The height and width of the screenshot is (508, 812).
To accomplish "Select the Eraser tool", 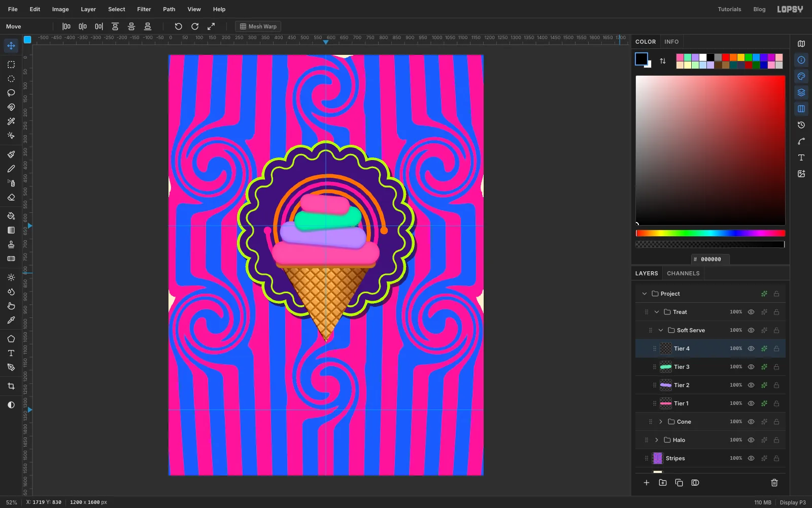I will point(11,197).
